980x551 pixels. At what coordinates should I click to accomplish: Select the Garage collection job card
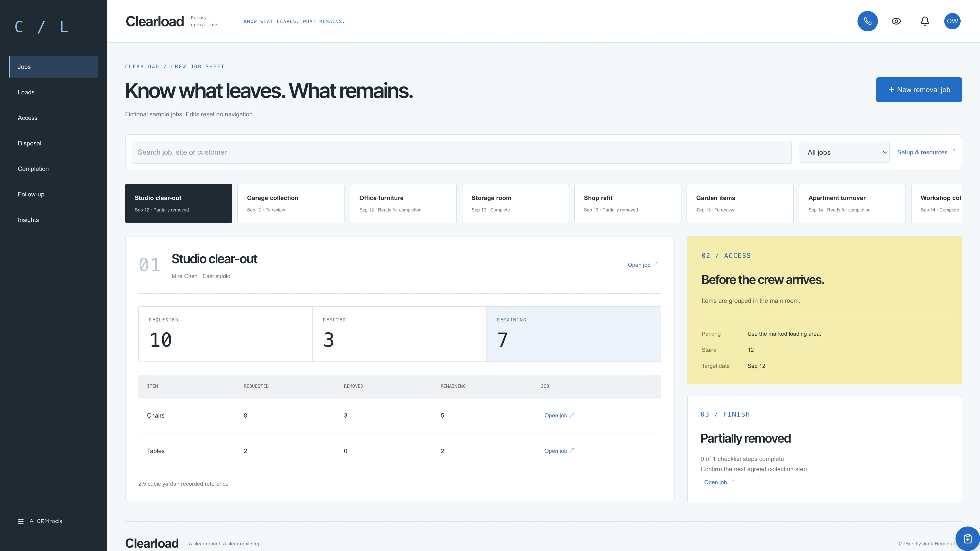(x=291, y=204)
